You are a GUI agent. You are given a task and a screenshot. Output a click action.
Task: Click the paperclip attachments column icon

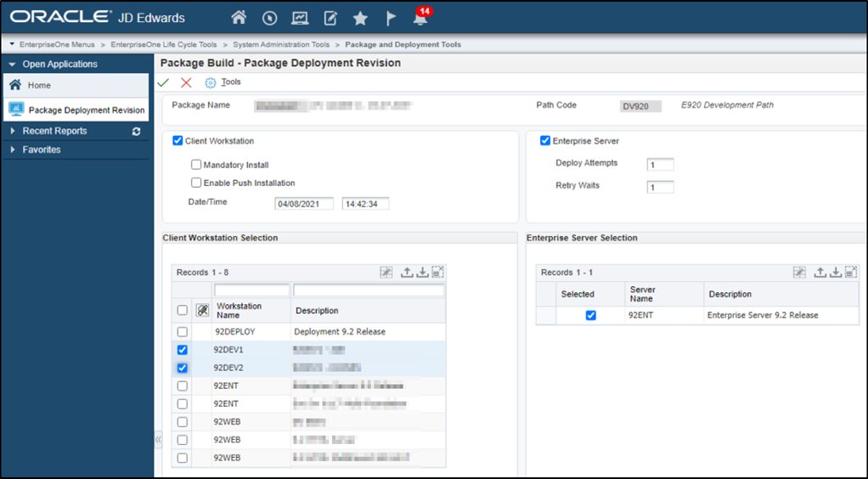203,310
